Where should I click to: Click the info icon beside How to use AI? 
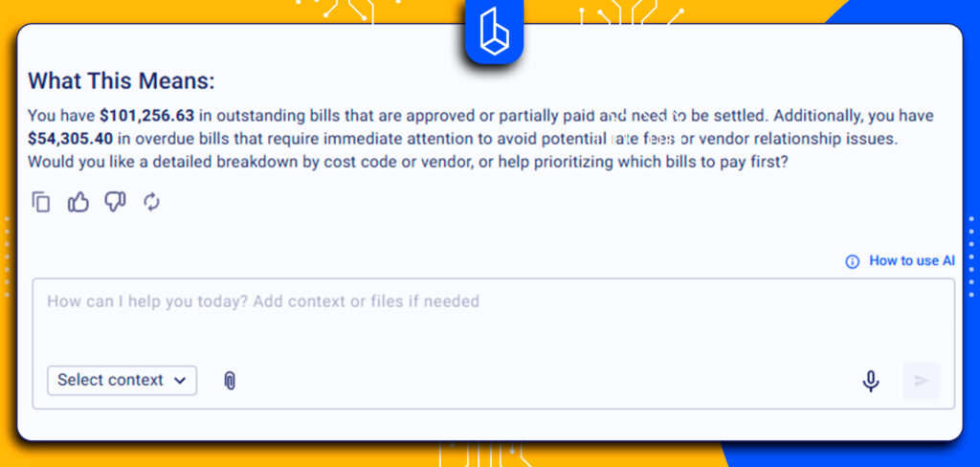pyautogui.click(x=852, y=261)
